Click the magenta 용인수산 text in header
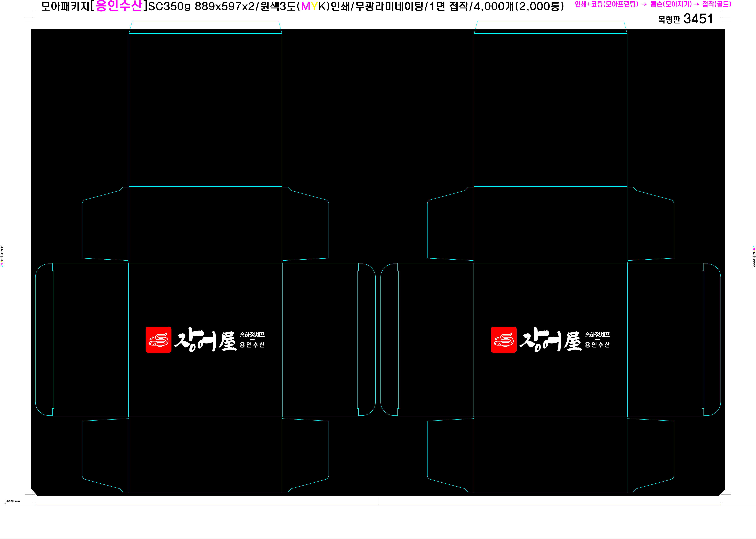Screen dimensions: 756x539 coord(119,6)
